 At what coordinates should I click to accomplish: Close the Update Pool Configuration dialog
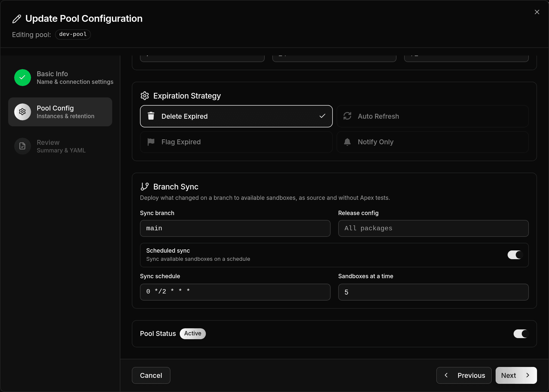coord(537,12)
